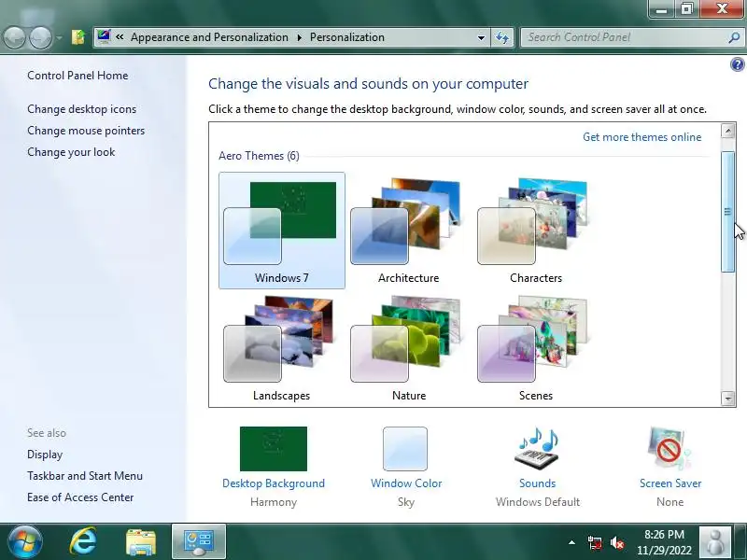Click the network status tray icon

click(595, 543)
